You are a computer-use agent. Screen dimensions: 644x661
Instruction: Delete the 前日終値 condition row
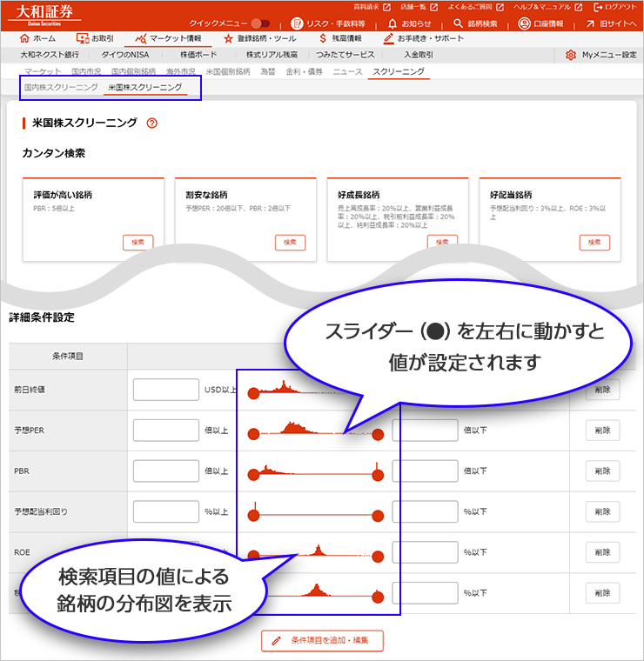tap(603, 390)
